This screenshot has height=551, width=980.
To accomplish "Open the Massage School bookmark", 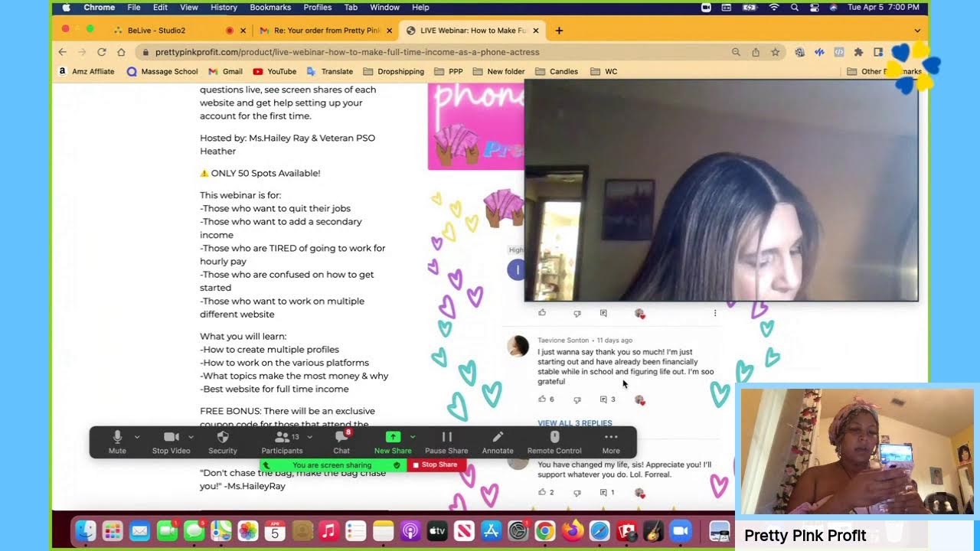I will click(162, 71).
